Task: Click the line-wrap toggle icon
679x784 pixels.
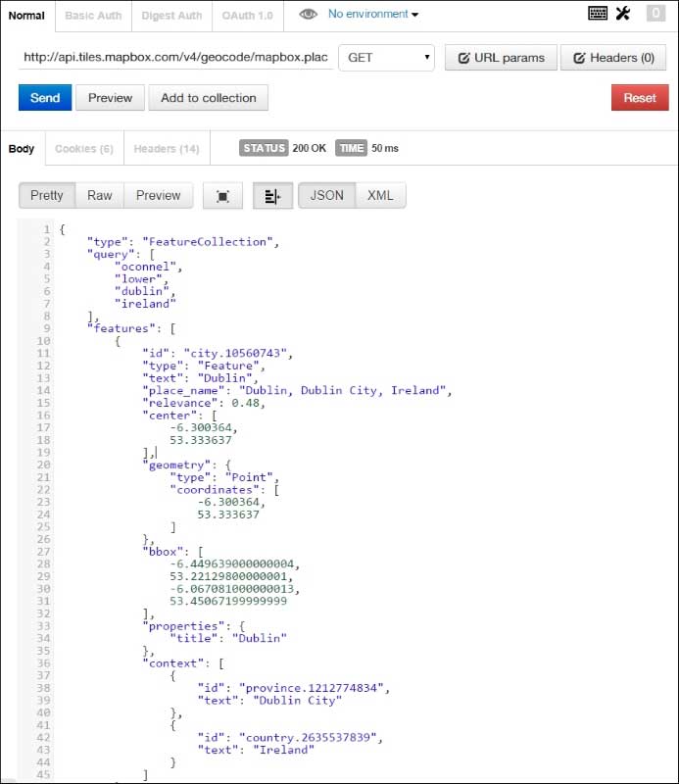Action: pyautogui.click(x=272, y=196)
